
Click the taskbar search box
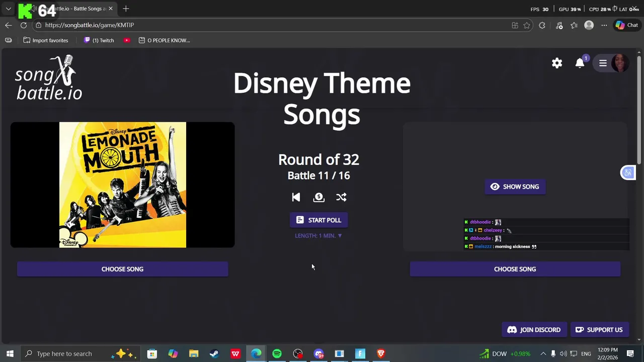80,353
